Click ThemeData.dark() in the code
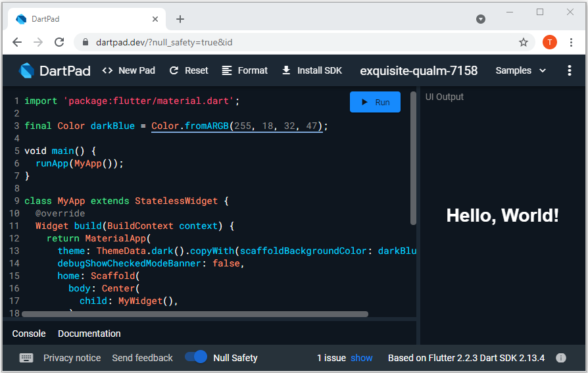588x373 pixels. point(140,251)
